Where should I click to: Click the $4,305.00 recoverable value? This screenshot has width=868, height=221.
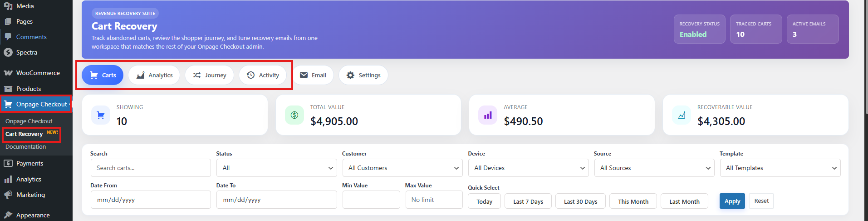[x=721, y=121]
